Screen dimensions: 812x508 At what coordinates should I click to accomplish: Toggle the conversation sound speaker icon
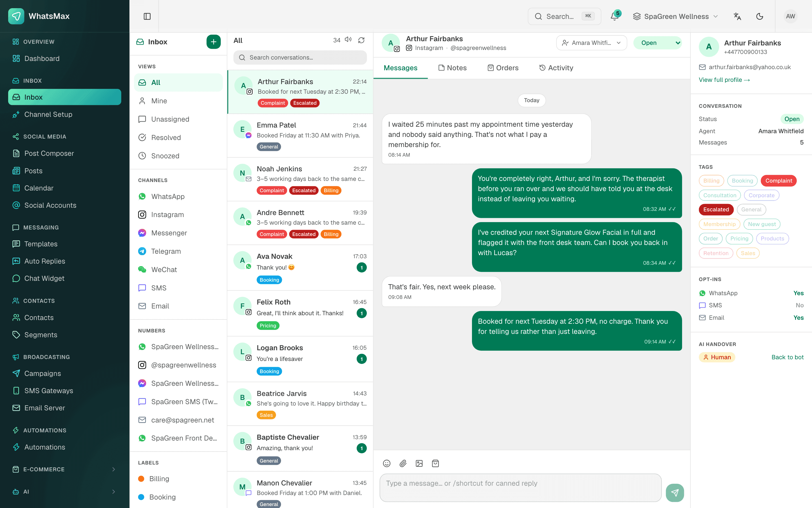pos(348,40)
